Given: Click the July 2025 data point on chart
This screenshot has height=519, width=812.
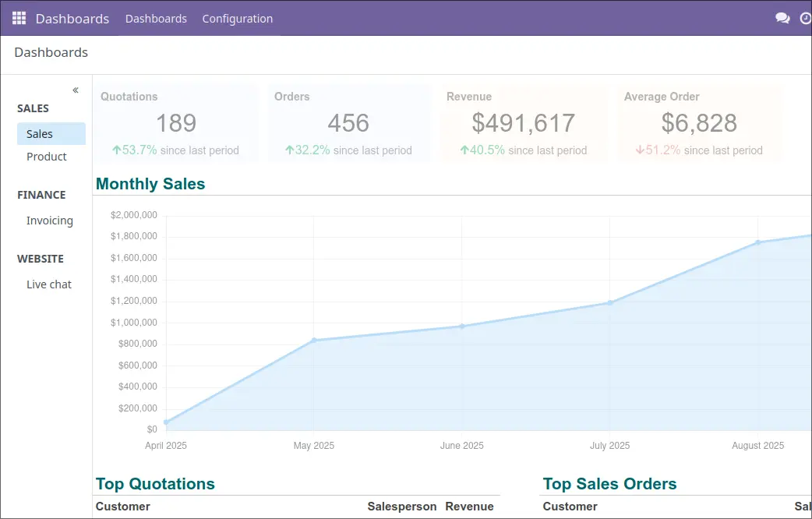Looking at the screenshot, I should point(609,302).
